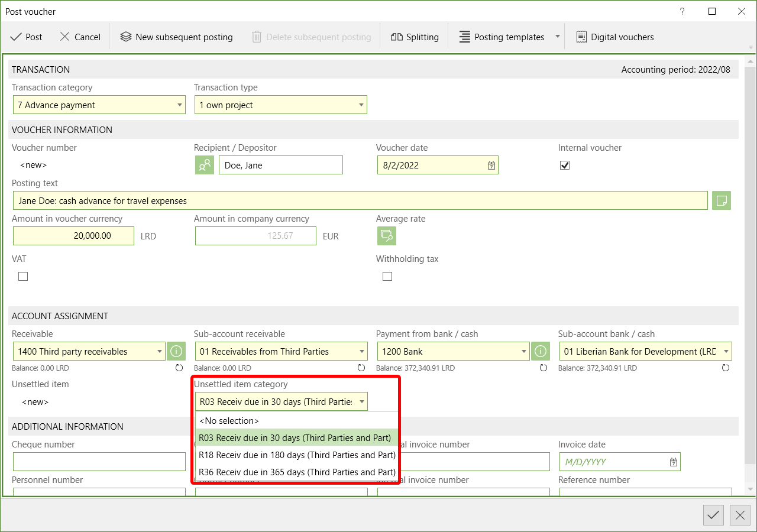The height and width of the screenshot is (532, 757).
Task: Enable the VAT checkbox
Action: coord(23,276)
